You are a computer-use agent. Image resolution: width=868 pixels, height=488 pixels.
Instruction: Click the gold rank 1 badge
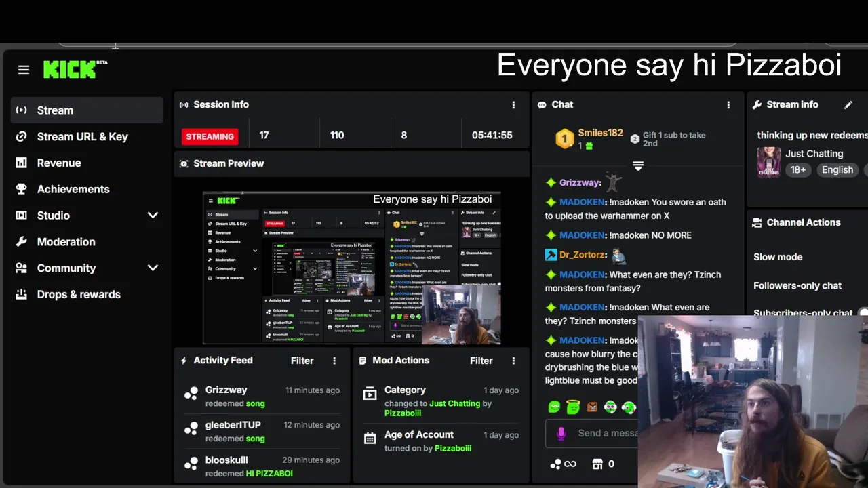[564, 140]
